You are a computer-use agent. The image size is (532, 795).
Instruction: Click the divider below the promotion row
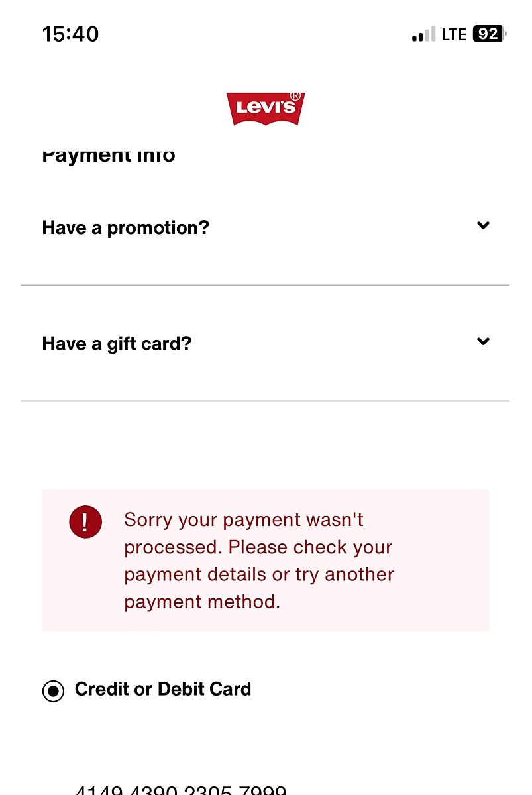click(x=265, y=286)
